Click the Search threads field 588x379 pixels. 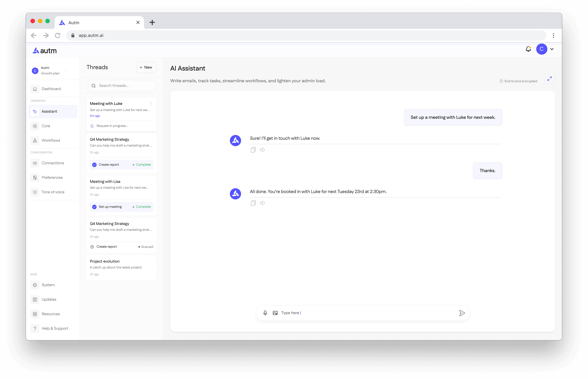121,86
